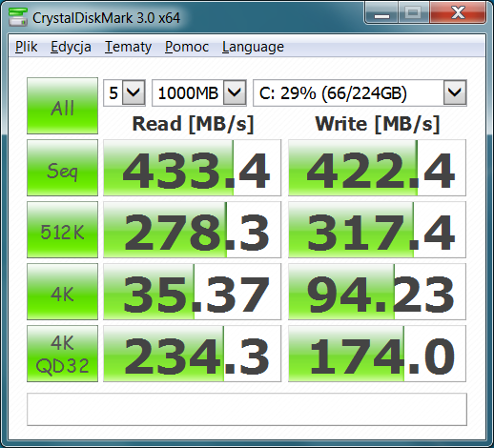Click the 4K QD32 write result 174.0
This screenshot has height=448, width=494.
click(x=377, y=354)
